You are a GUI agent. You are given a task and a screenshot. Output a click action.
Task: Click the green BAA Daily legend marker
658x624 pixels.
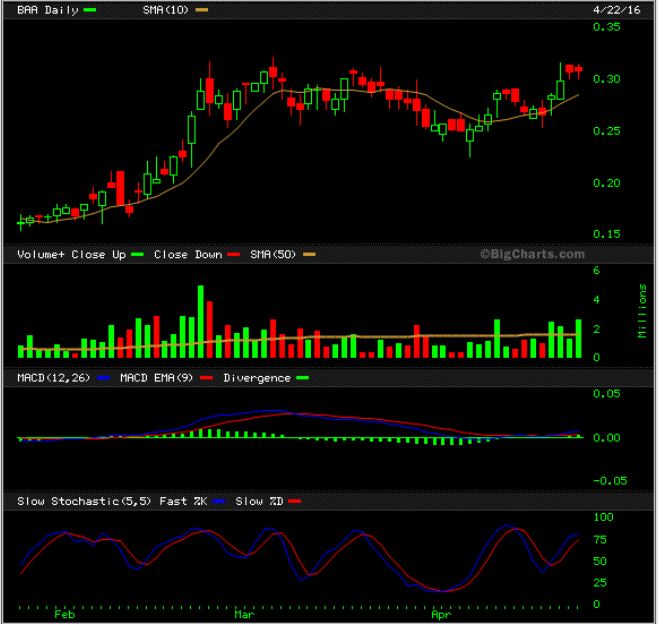point(90,10)
